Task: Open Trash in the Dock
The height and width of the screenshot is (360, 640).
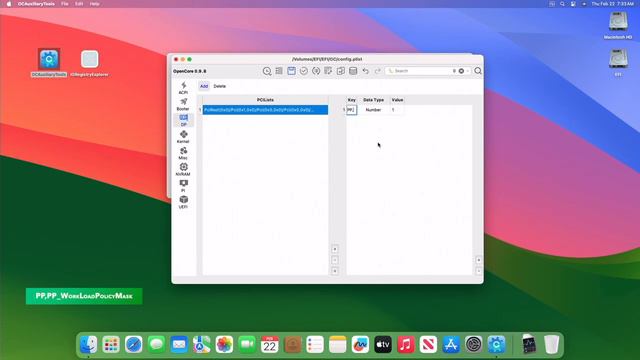Action: [x=551, y=345]
